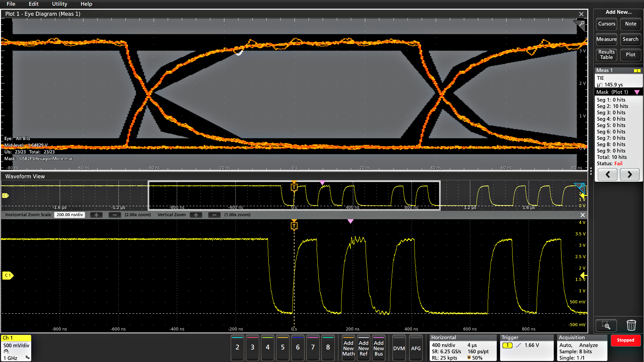644x362 pixels.
Task: Expand the Meas 1 TIE badge
Action: click(618, 78)
